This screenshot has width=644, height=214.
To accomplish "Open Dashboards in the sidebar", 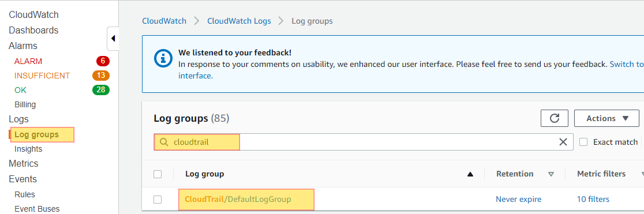I will click(x=33, y=31).
